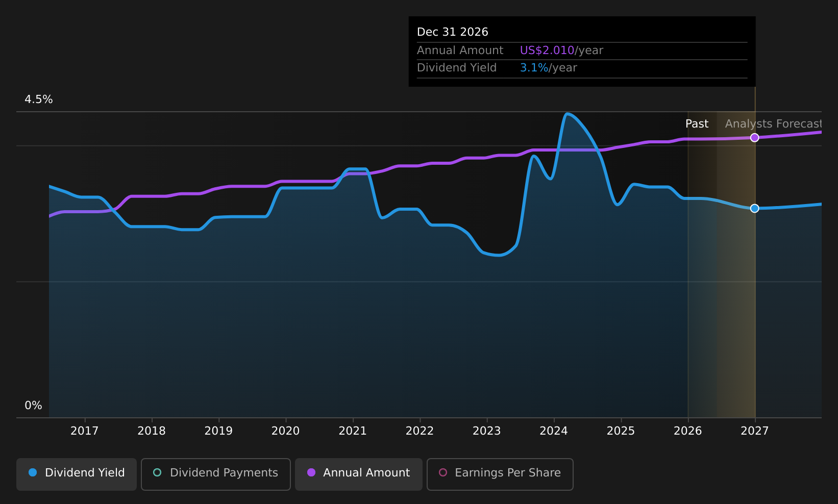The height and width of the screenshot is (504, 838).
Task: Click the purple Annual Amount data point marker
Action: pyautogui.click(x=755, y=138)
